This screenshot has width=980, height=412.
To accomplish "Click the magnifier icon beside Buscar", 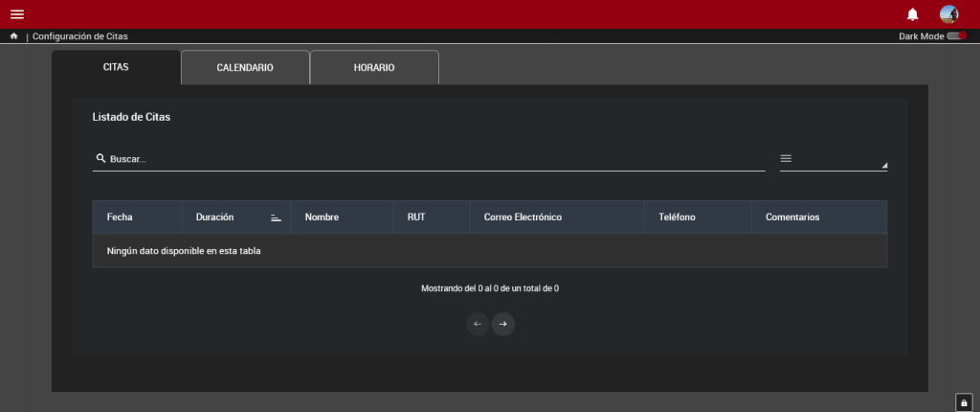I will [100, 159].
